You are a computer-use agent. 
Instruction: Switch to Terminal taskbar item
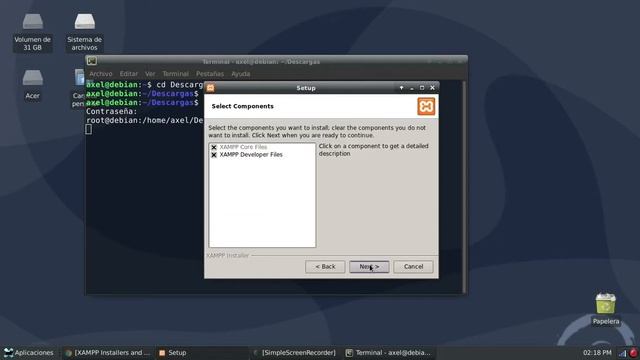tap(388, 353)
